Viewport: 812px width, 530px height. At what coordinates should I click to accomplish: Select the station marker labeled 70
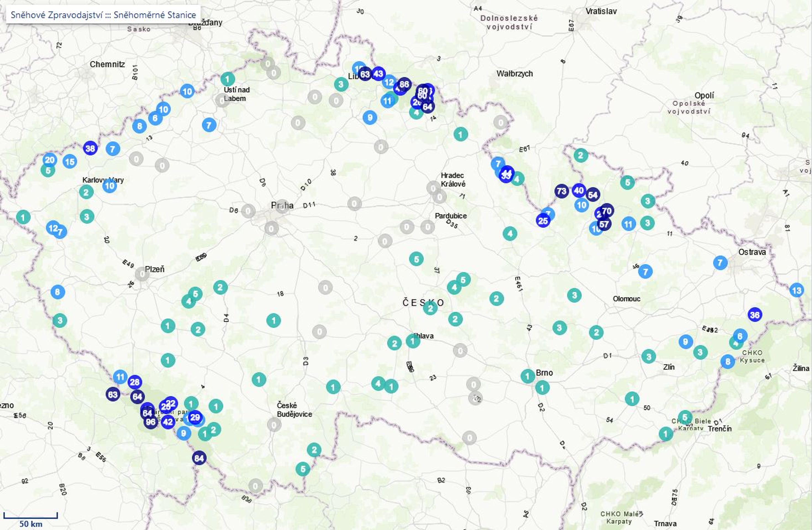[607, 211]
